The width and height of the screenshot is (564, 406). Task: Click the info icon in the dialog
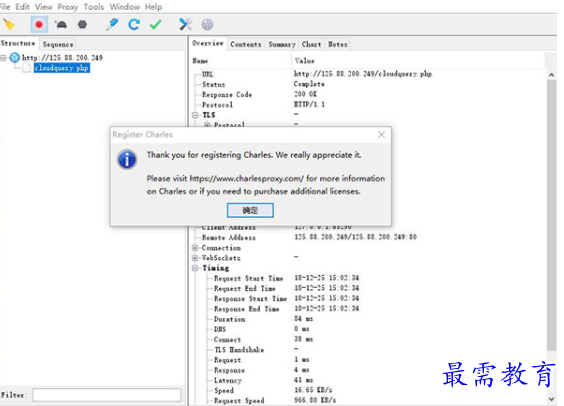127,159
